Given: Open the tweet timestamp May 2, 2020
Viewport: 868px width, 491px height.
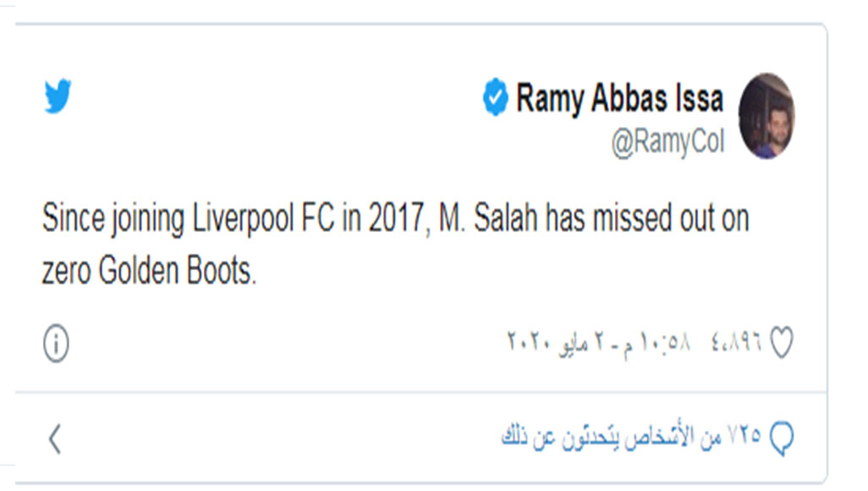Looking at the screenshot, I should (x=598, y=343).
